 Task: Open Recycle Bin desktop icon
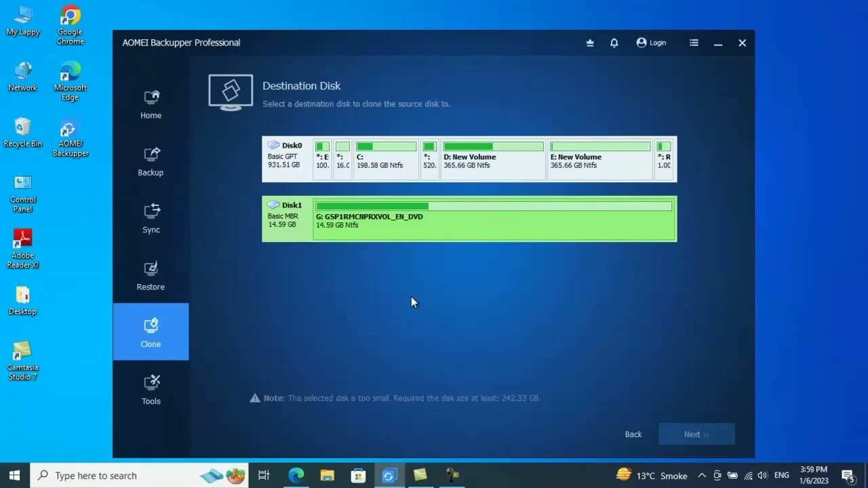pyautogui.click(x=23, y=133)
